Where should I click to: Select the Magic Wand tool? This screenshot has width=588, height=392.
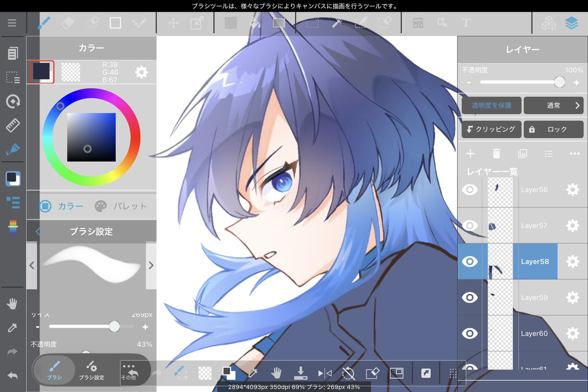[x=337, y=23]
